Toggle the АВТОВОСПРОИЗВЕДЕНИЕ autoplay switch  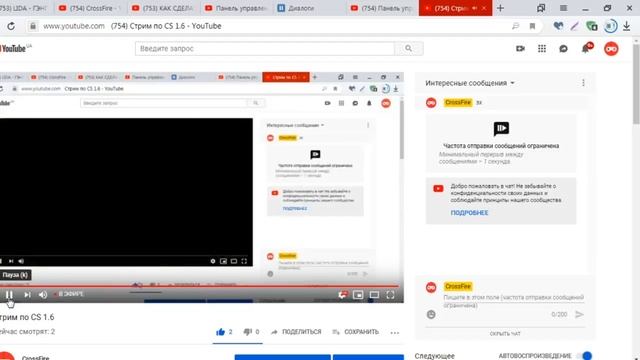coord(585,356)
